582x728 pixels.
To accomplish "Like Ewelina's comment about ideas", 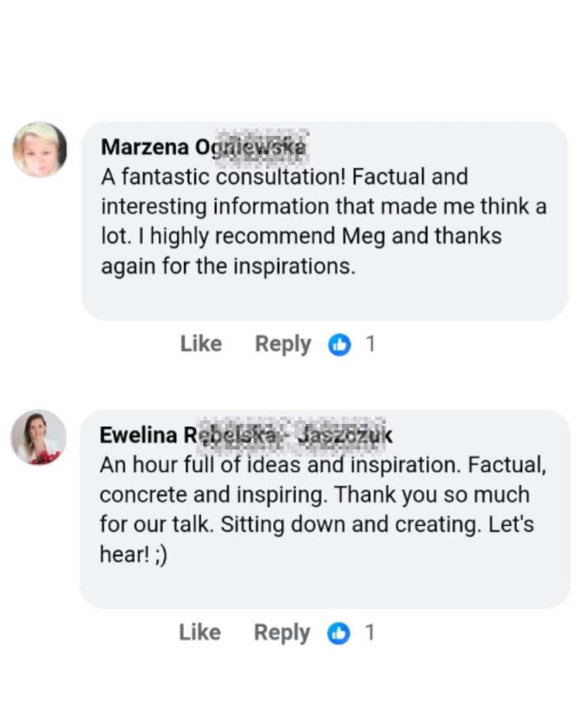I will [x=200, y=633].
